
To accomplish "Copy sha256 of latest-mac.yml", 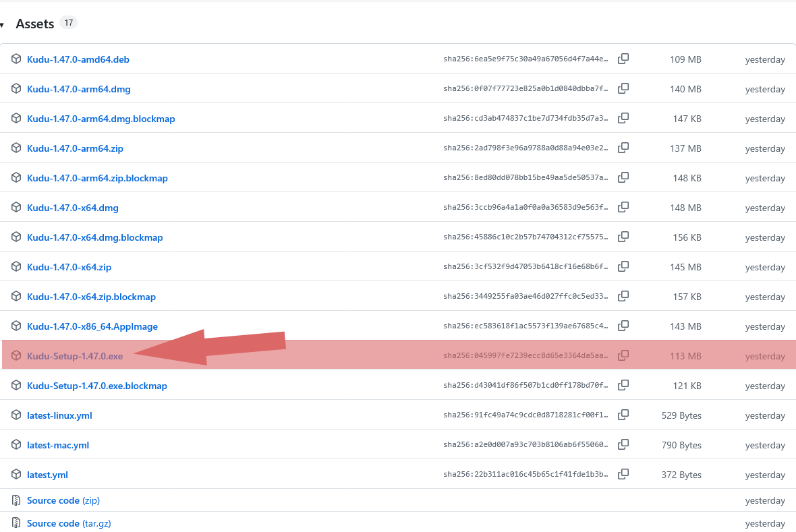I will pyautogui.click(x=623, y=445).
